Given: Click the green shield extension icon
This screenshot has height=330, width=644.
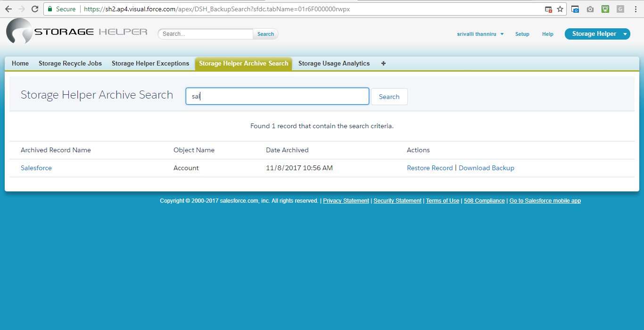Looking at the screenshot, I should pos(605,9).
